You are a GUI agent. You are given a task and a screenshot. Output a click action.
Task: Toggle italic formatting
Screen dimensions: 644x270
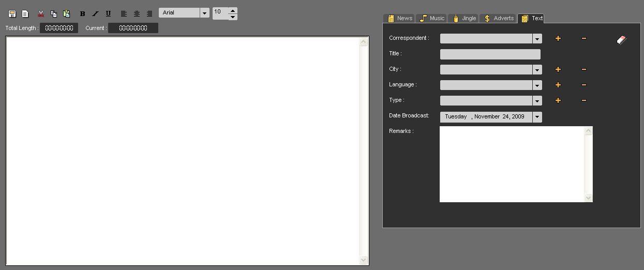(x=95, y=14)
